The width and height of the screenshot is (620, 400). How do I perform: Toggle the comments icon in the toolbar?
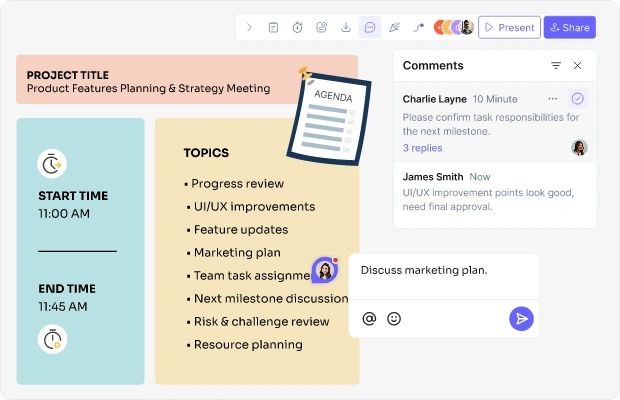coord(370,27)
